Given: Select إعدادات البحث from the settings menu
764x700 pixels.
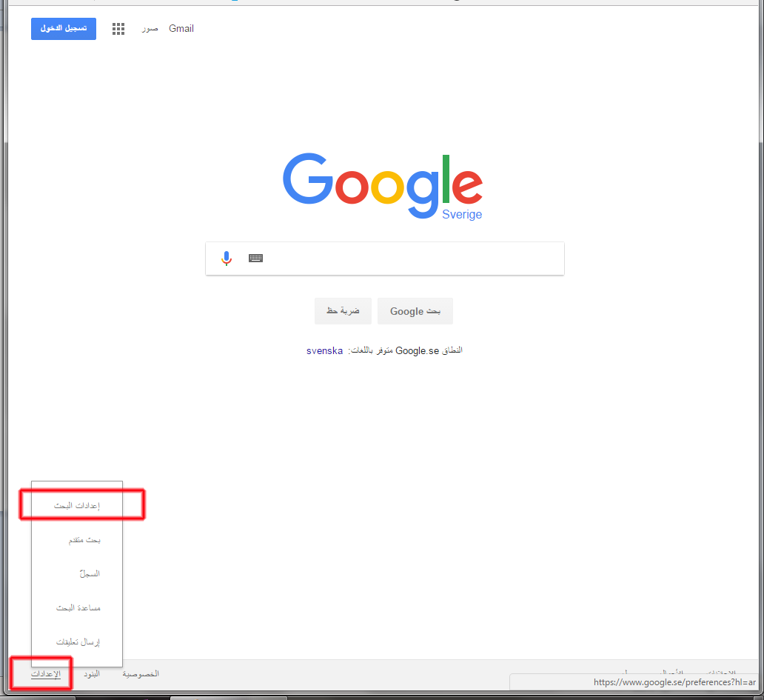Looking at the screenshot, I should (77, 505).
